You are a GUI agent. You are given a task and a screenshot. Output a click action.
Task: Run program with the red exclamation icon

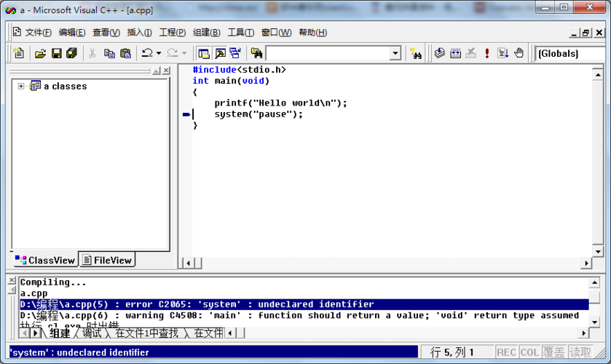click(x=486, y=53)
